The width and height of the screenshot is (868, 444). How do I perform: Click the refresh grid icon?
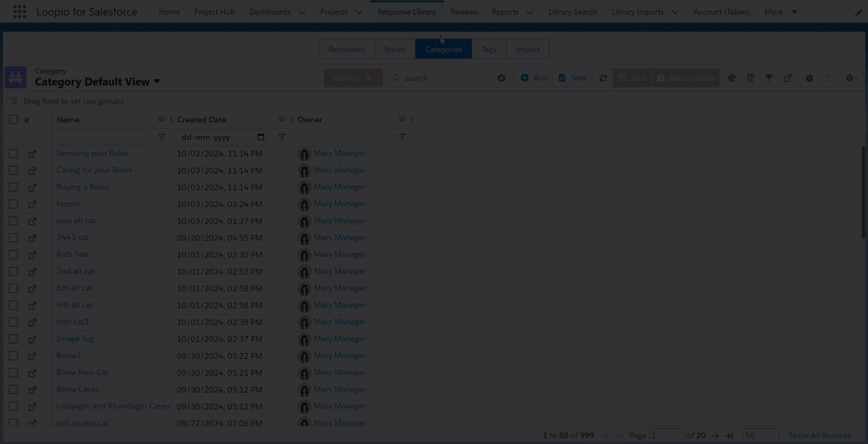[x=603, y=78]
